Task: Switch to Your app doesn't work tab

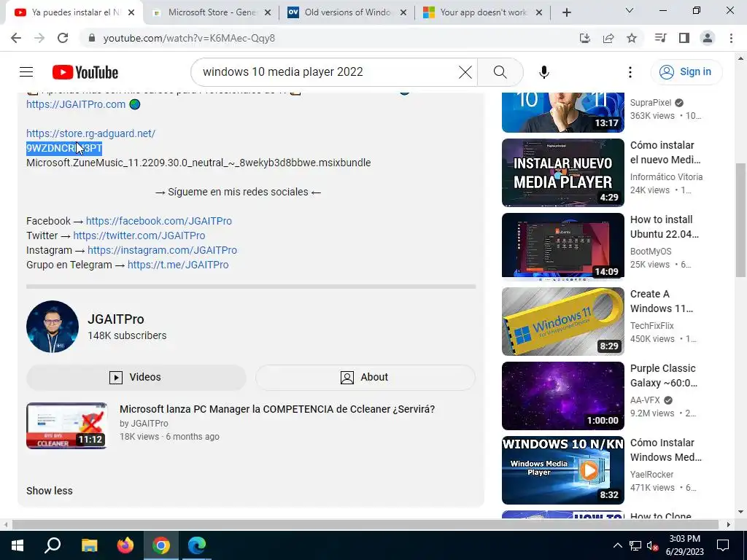Action: click(483, 12)
